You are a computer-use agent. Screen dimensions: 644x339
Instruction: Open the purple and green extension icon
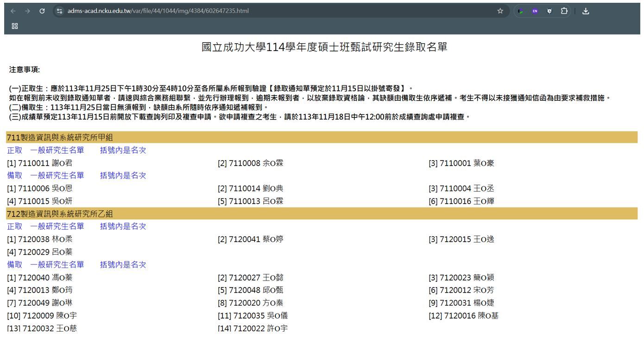(521, 11)
